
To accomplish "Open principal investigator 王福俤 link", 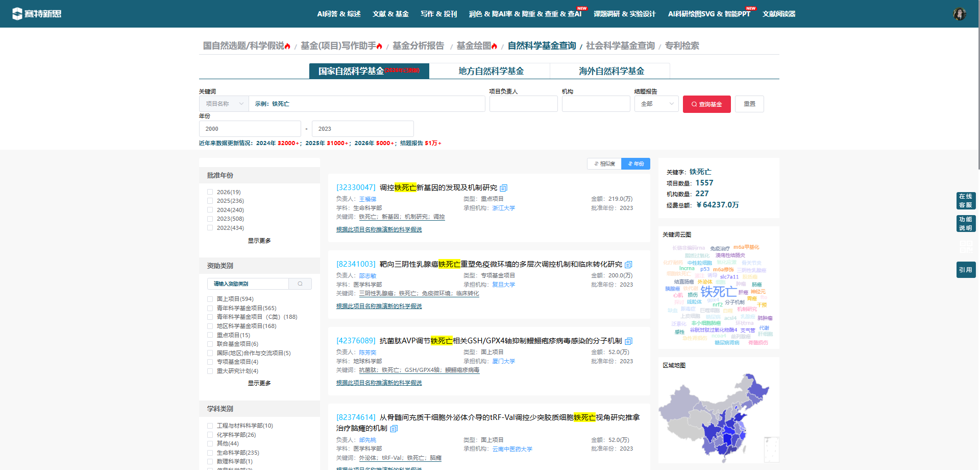I will tap(367, 199).
